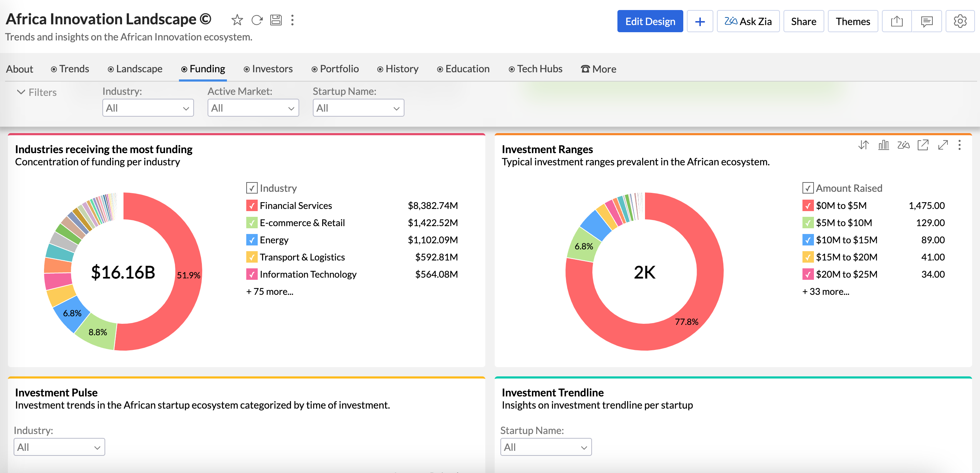Screen dimensions: 980x473
Task: Click sort icon in Investment Ranges
Action: tap(863, 145)
